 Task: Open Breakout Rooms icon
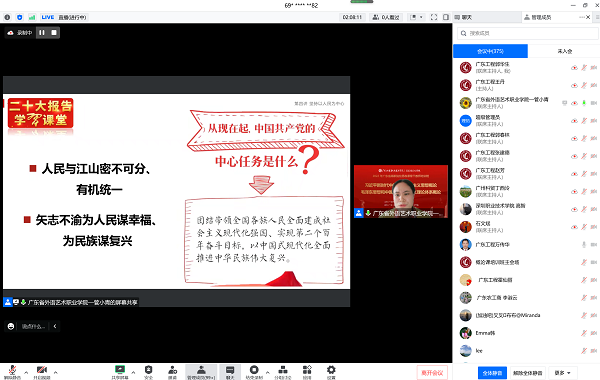[x=283, y=372]
